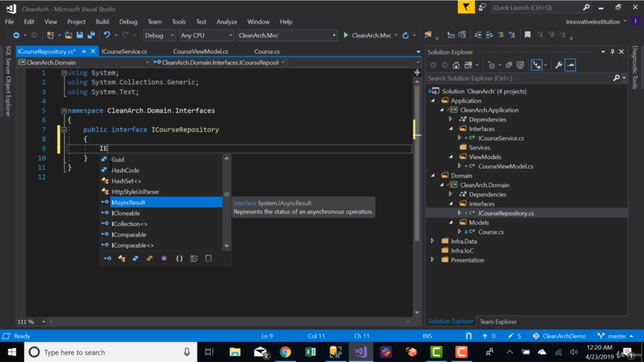Click the IntelliSense list scrollbar thumb
The image size is (644, 362).
click(226, 194)
